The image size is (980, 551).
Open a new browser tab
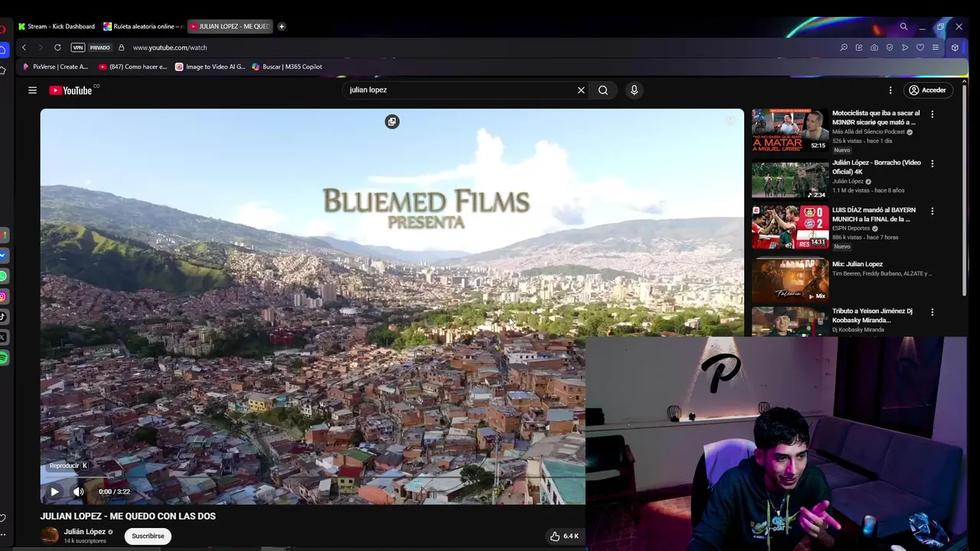coord(281,26)
